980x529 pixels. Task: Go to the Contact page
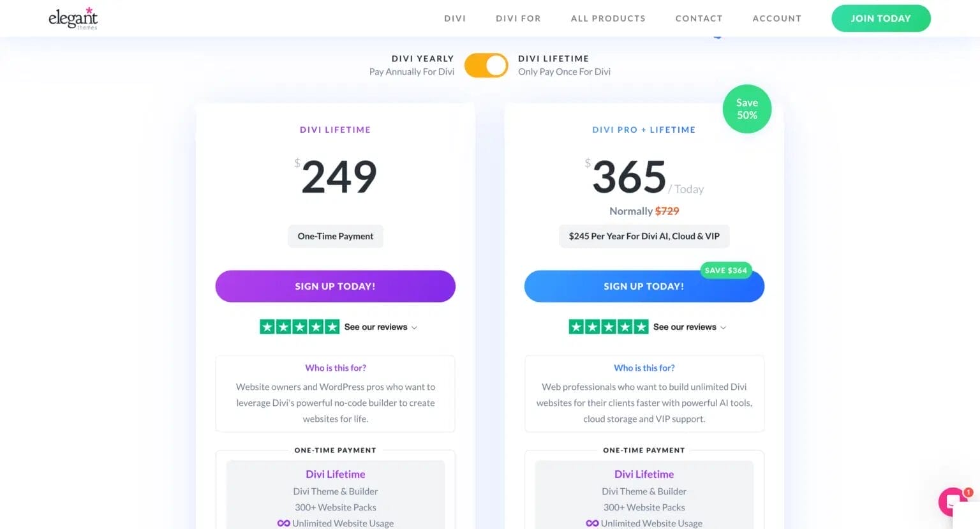(x=699, y=19)
